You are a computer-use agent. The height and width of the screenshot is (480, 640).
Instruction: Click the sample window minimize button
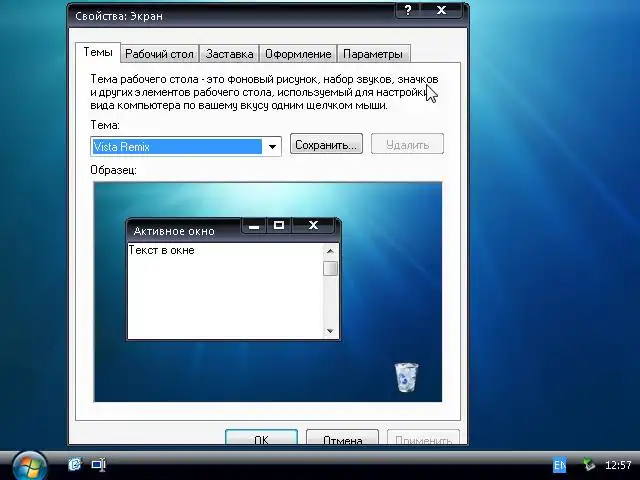pyautogui.click(x=254, y=225)
